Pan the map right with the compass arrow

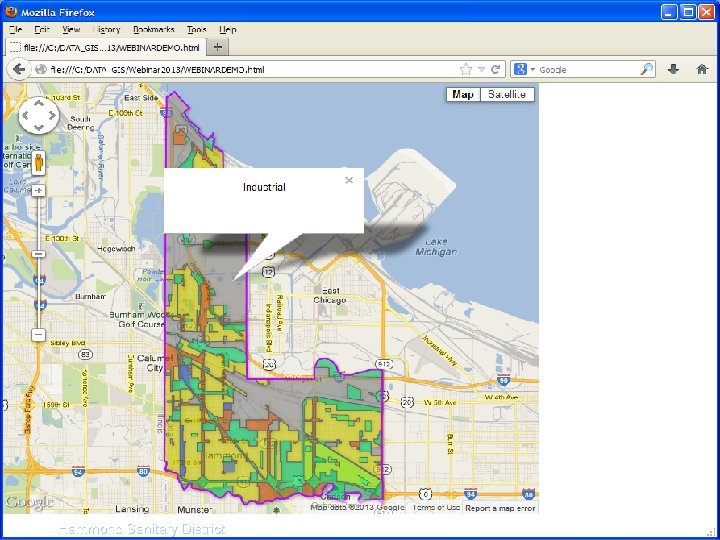(51, 116)
